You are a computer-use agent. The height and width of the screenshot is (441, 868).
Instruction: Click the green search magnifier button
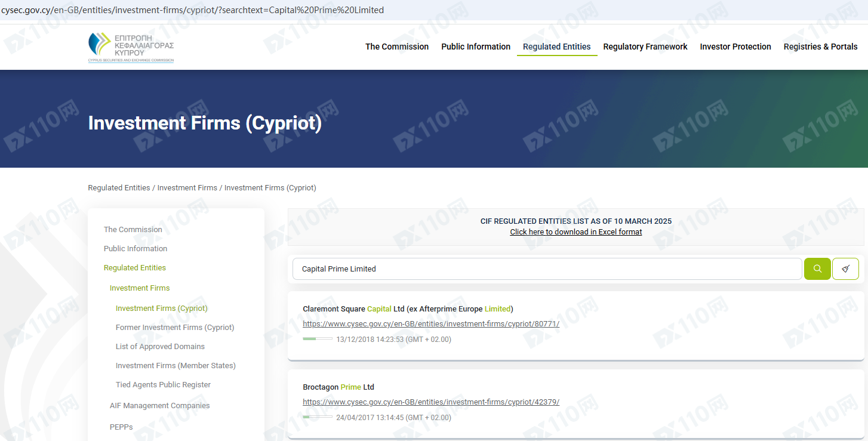pyautogui.click(x=817, y=269)
